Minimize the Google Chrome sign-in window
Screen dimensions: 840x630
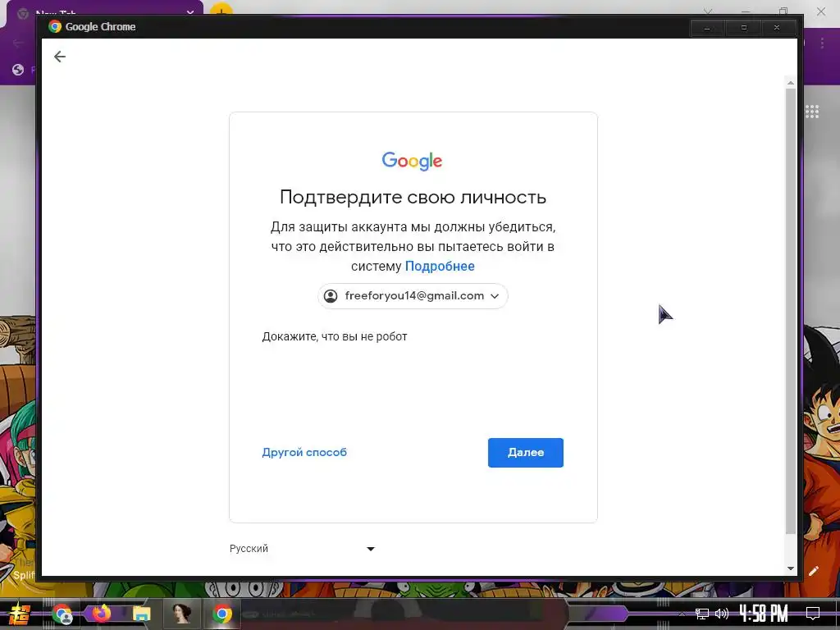[x=707, y=27]
